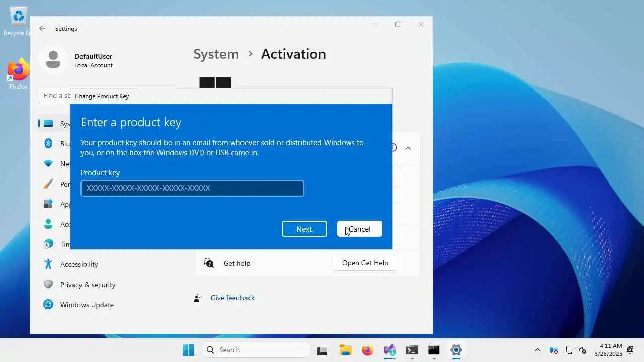Open the Firefox desktop shortcut
644x362 pixels.
pos(18,74)
